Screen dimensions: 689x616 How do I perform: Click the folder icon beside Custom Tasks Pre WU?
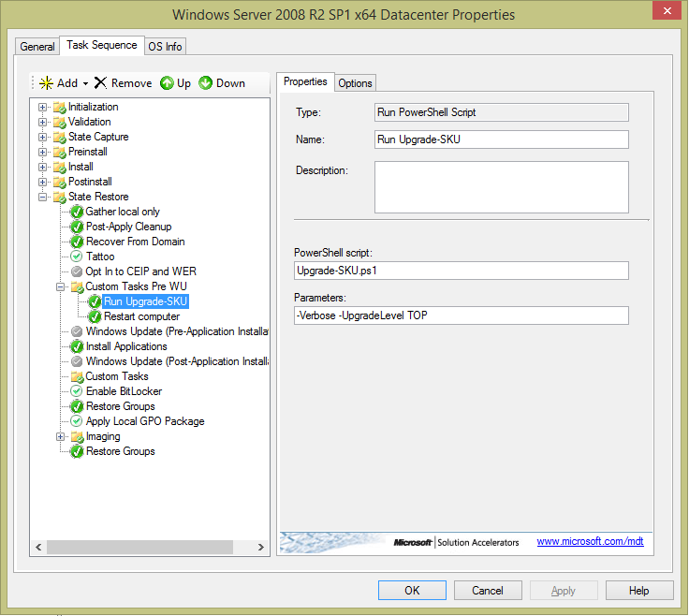[x=77, y=286]
